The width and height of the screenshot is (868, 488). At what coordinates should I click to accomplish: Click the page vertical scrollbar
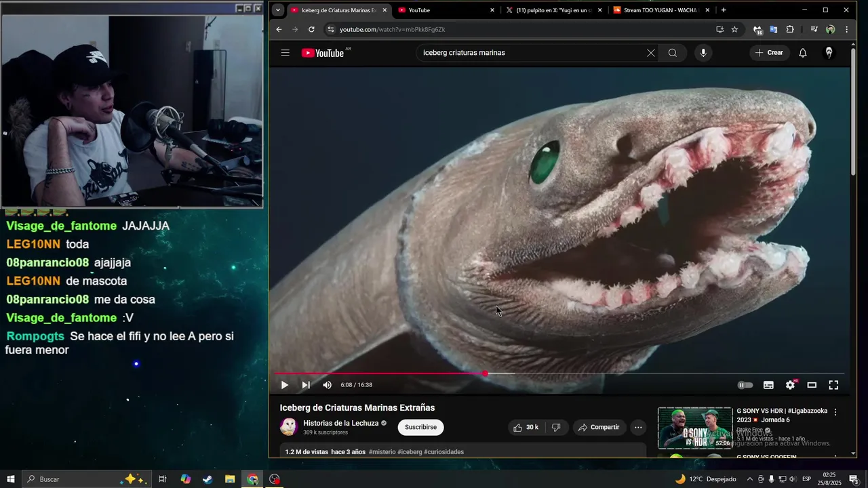coord(853,112)
